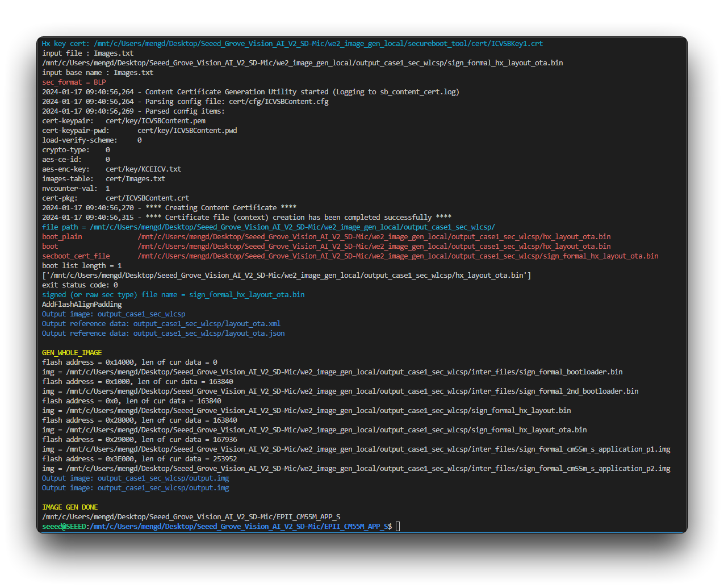Click 'input base name : Images.txt' line
Image resolution: width=724 pixels, height=588 pixels.
[98, 73]
